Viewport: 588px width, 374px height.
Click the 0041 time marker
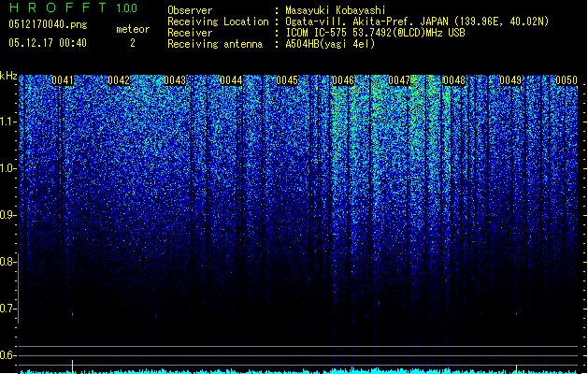tap(63, 80)
